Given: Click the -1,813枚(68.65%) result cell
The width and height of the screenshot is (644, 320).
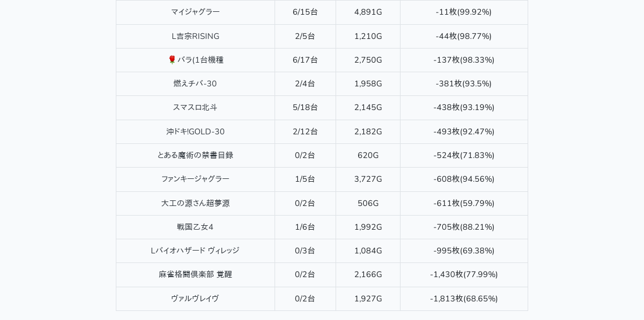Looking at the screenshot, I should (464, 299).
